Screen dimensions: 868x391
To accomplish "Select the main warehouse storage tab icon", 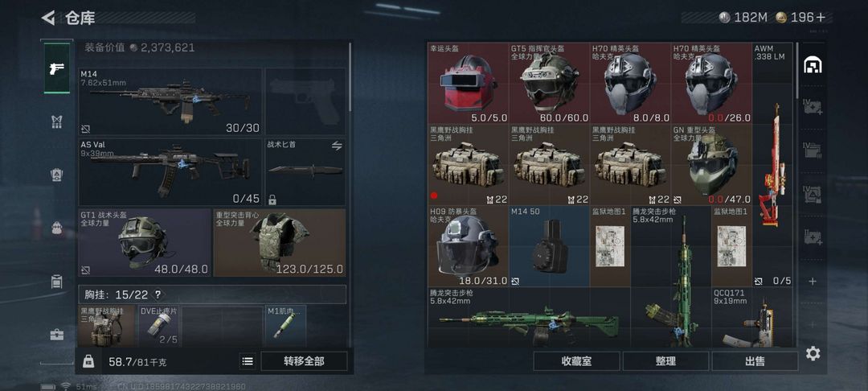I will coord(812,65).
